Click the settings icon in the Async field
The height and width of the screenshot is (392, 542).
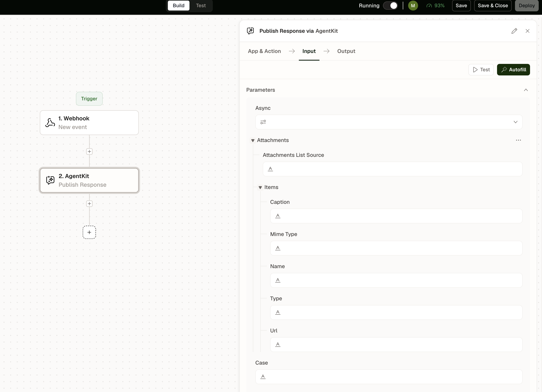point(263,122)
